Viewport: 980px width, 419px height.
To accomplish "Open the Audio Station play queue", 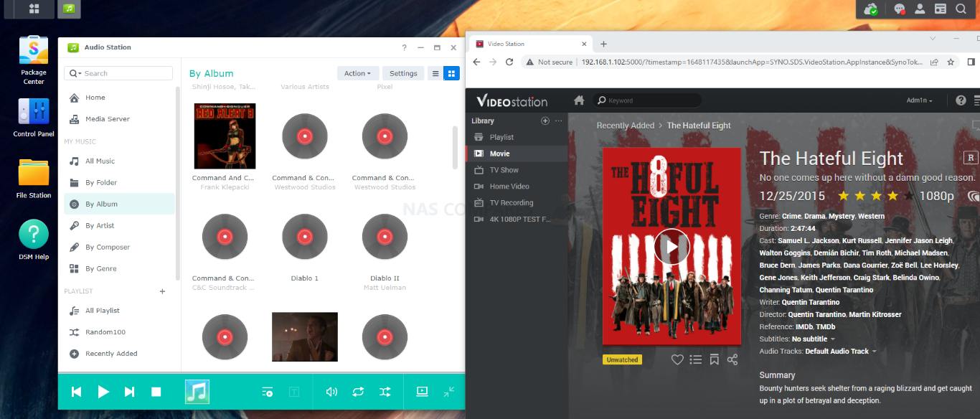I will point(268,392).
